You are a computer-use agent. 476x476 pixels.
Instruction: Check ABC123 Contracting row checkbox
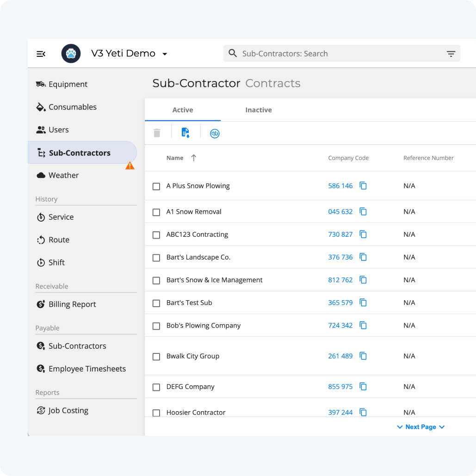click(x=156, y=235)
